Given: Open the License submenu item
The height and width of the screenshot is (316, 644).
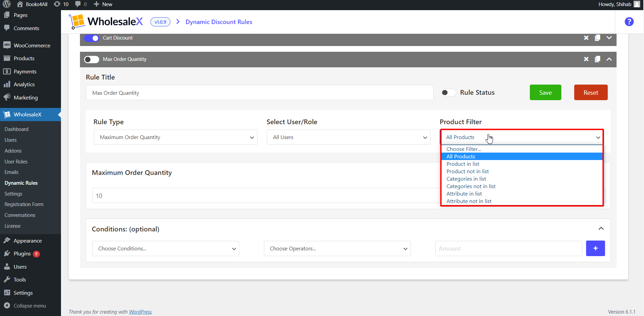Looking at the screenshot, I should tap(13, 226).
